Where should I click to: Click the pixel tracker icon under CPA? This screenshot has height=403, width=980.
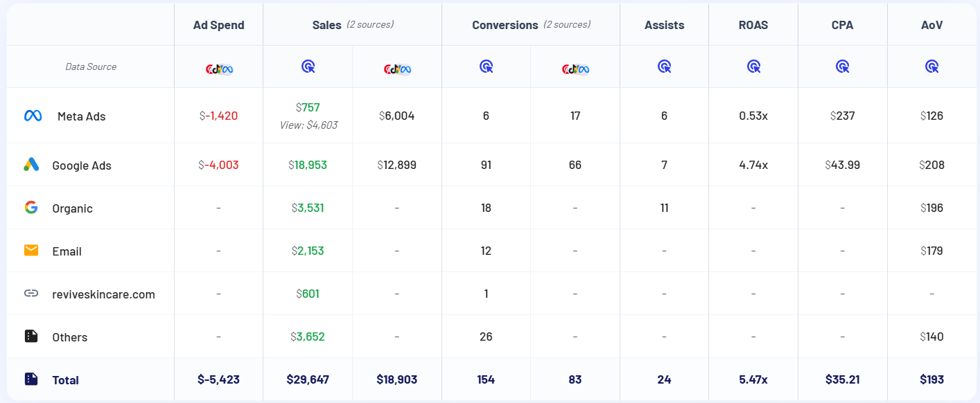pyautogui.click(x=843, y=66)
